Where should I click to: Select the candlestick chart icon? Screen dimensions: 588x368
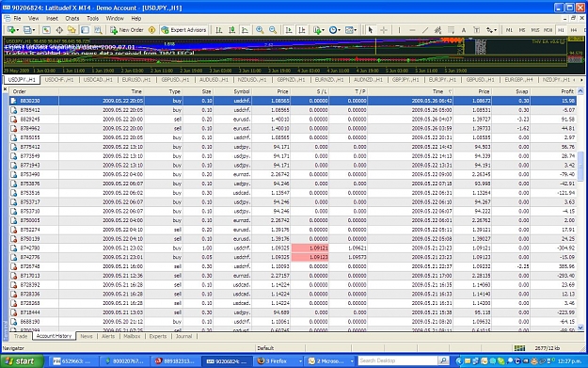click(x=232, y=30)
